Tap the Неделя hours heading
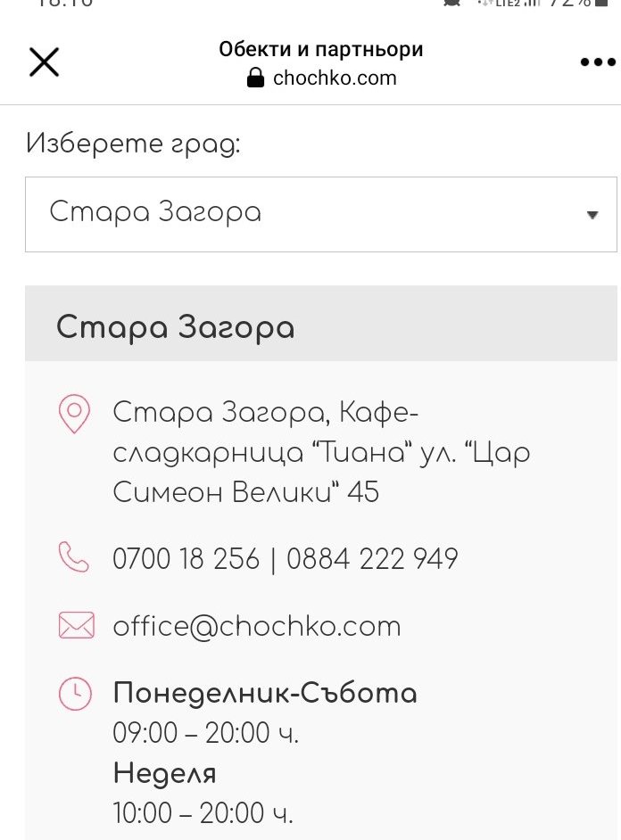This screenshot has width=621, height=840. coord(165,772)
